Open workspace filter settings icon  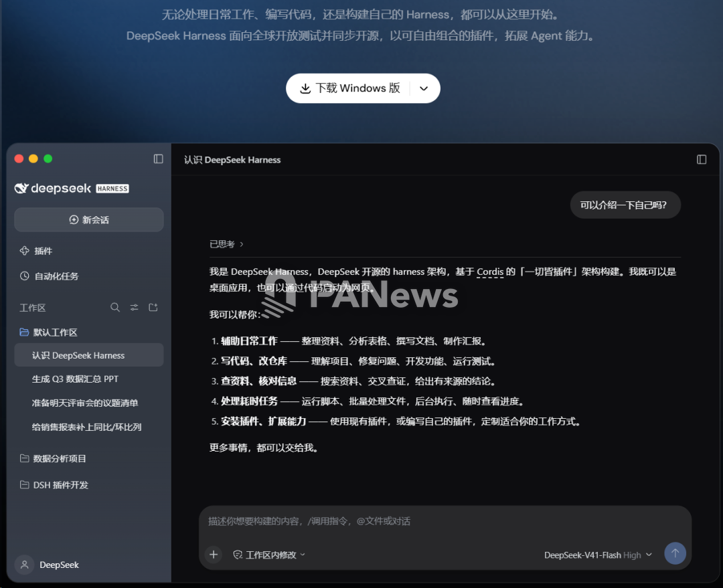click(x=134, y=307)
